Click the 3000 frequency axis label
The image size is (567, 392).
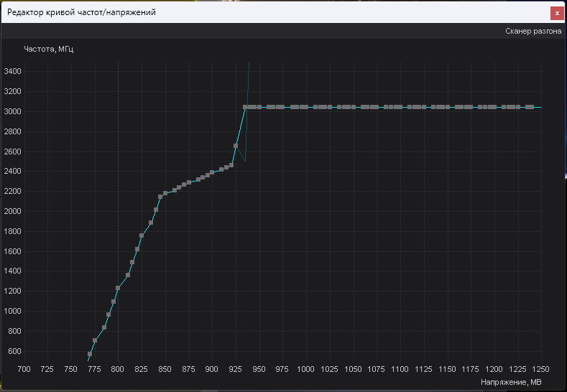click(13, 111)
